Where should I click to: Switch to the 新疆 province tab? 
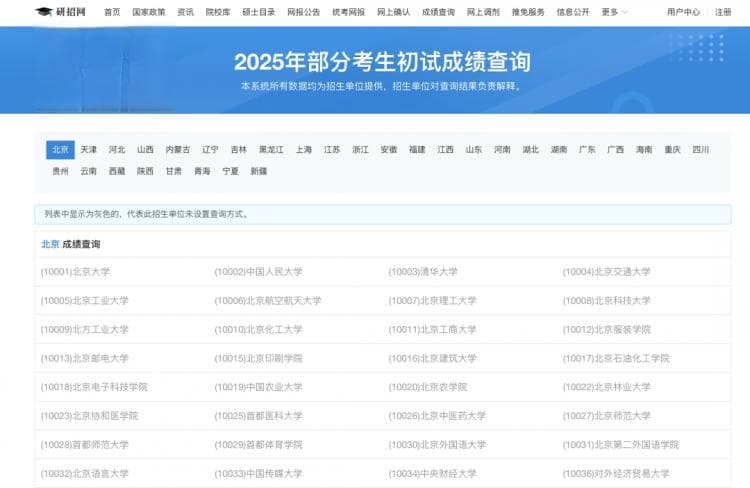pyautogui.click(x=259, y=171)
